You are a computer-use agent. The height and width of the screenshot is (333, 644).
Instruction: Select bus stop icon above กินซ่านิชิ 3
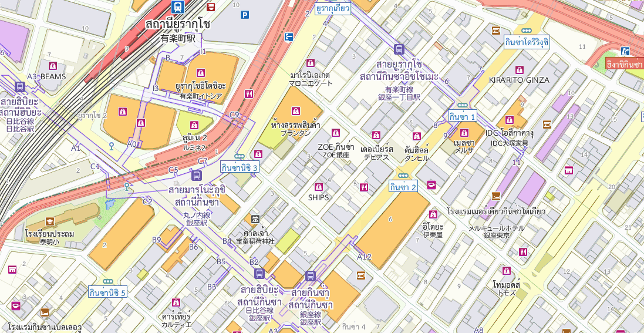point(240,156)
